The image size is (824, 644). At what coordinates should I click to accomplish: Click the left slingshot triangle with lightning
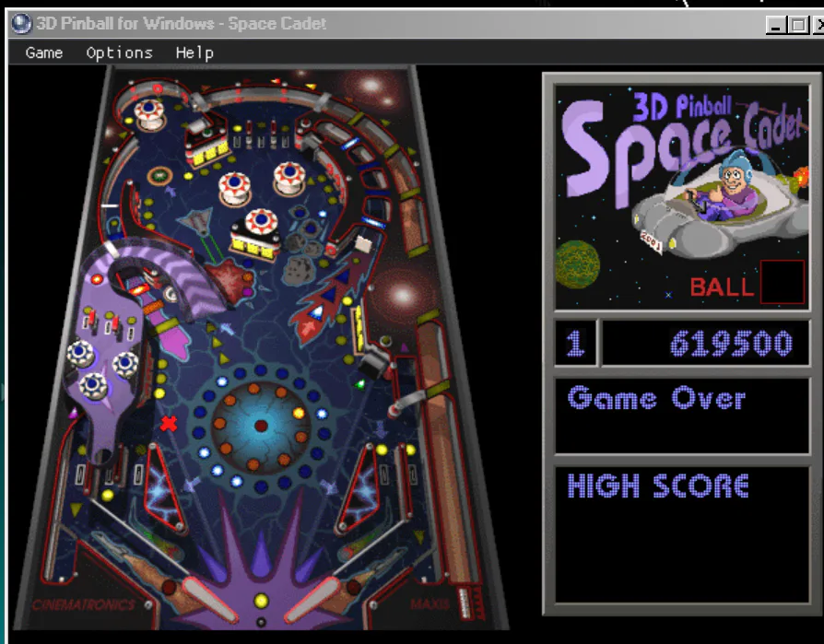point(164,488)
